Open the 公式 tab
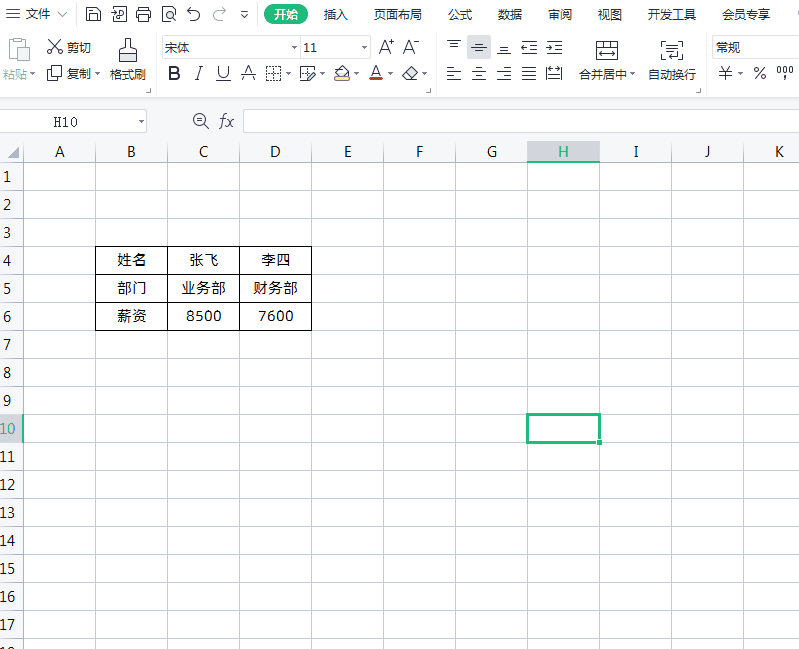The image size is (799, 649). [x=460, y=14]
